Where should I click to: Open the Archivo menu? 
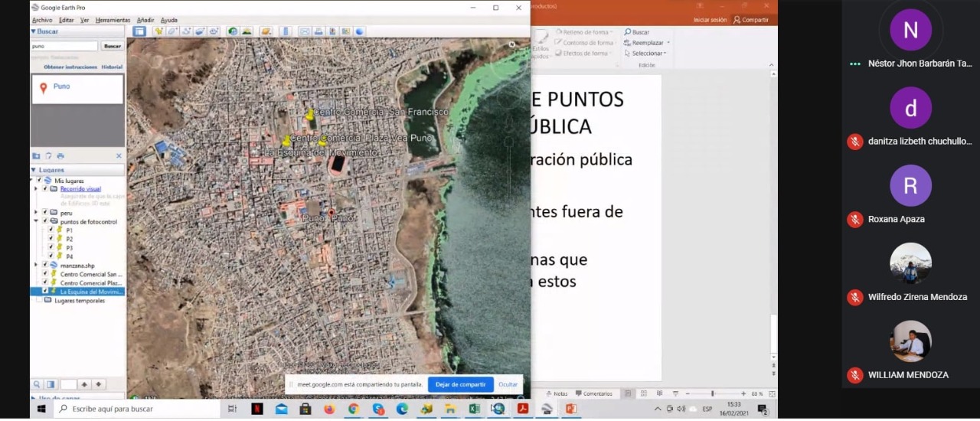click(x=42, y=20)
